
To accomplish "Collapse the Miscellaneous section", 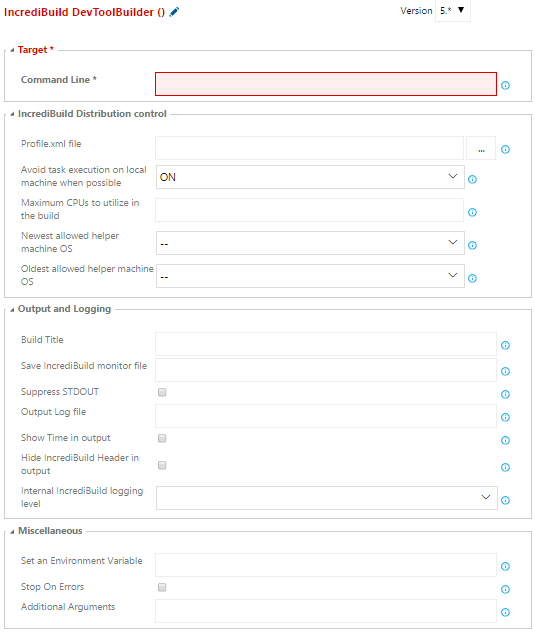I will 12,531.
